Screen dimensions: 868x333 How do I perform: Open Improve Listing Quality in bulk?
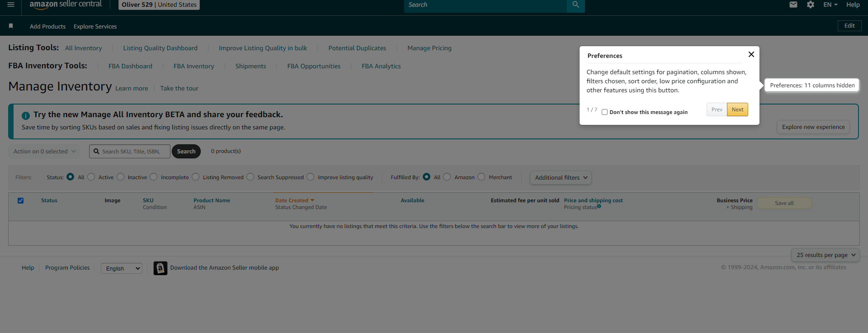coord(263,48)
